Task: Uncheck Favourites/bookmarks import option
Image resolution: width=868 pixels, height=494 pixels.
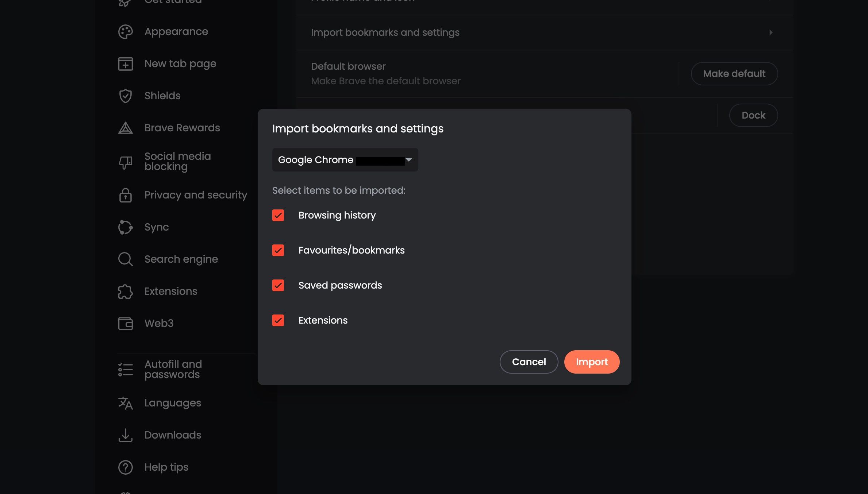Action: point(278,250)
